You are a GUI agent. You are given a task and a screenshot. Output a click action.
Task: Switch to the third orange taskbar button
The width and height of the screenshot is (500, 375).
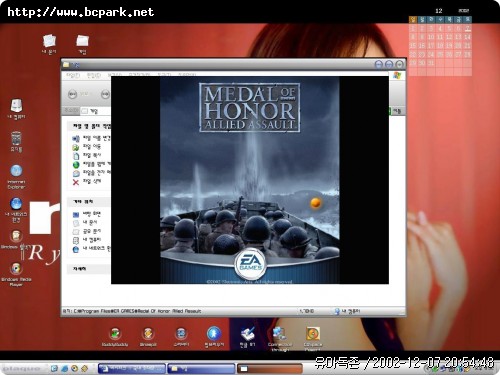270,368
